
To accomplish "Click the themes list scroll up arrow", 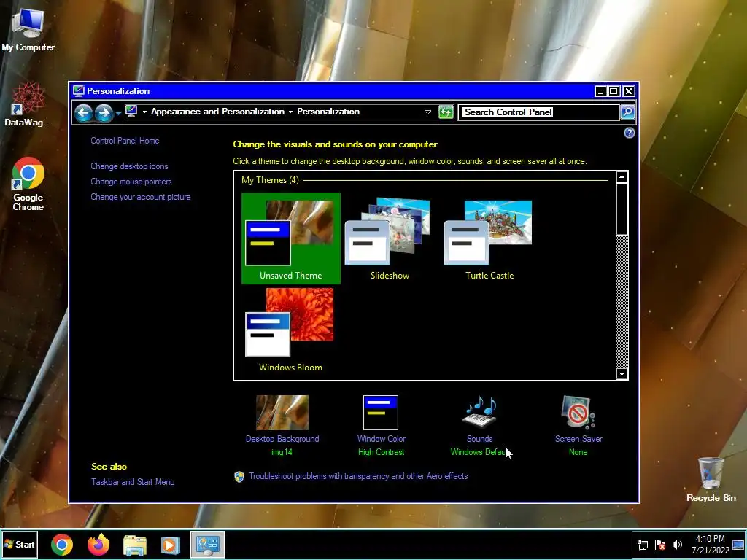I will pos(622,177).
